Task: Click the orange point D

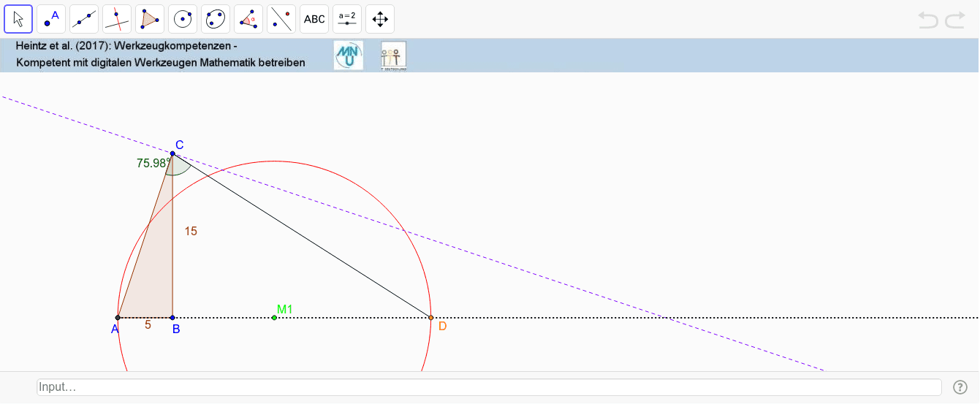Action: [430, 318]
